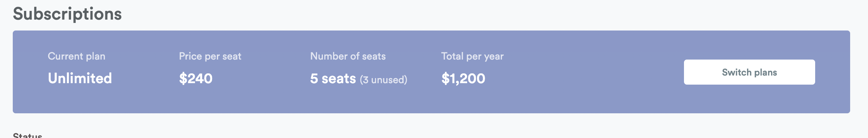This screenshot has height=138, width=868.
Task: Click the Status section heading
Action: click(x=28, y=135)
